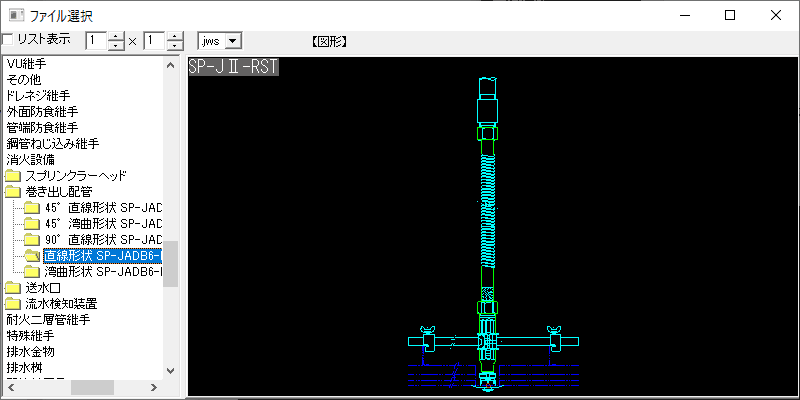Image resolution: width=800 pixels, height=400 pixels.
Task: Click the open folder icon of selected 直線形状
Action: (x=32, y=256)
